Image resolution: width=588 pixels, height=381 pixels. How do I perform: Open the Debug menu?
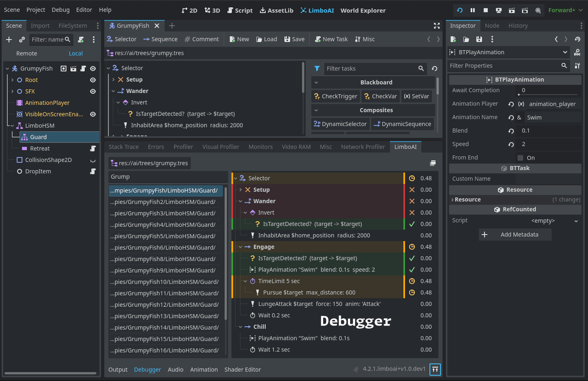pyautogui.click(x=60, y=9)
